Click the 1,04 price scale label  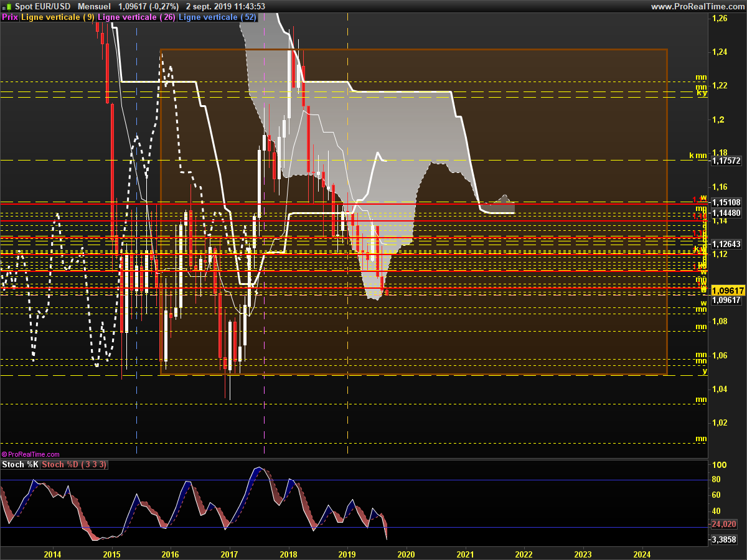click(x=720, y=389)
